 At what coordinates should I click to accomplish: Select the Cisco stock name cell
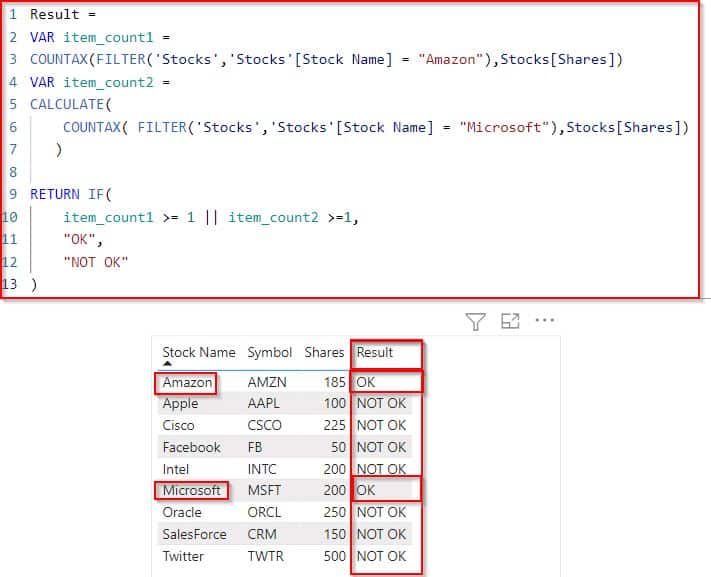point(178,425)
